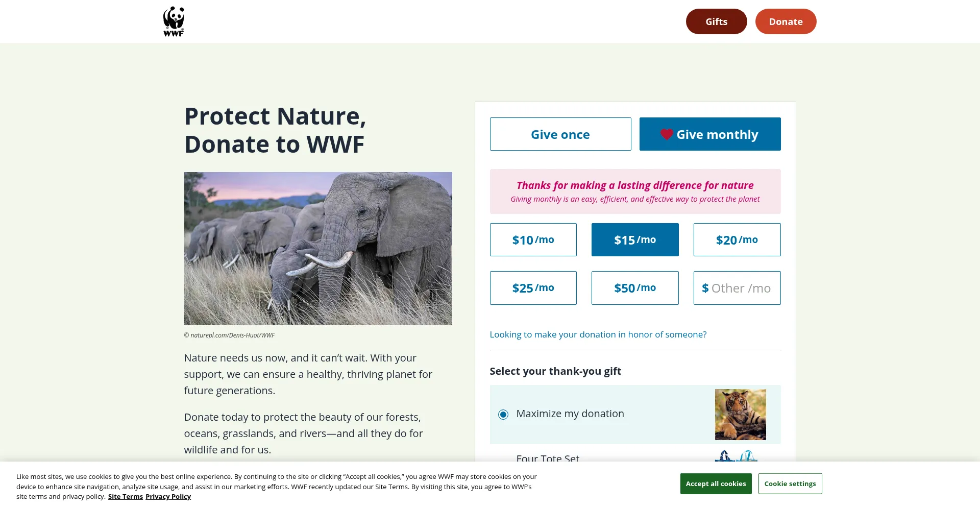This screenshot has height=507, width=980.
Task: Choose the $20 per month amount
Action: click(x=737, y=240)
